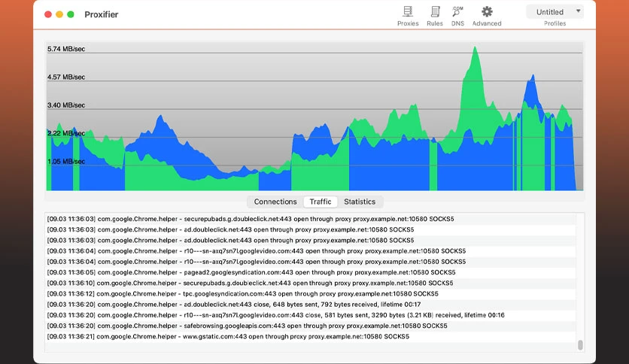Select the www.gstatic.com log entry
The width and height of the screenshot is (629, 364).
[x=311, y=336]
